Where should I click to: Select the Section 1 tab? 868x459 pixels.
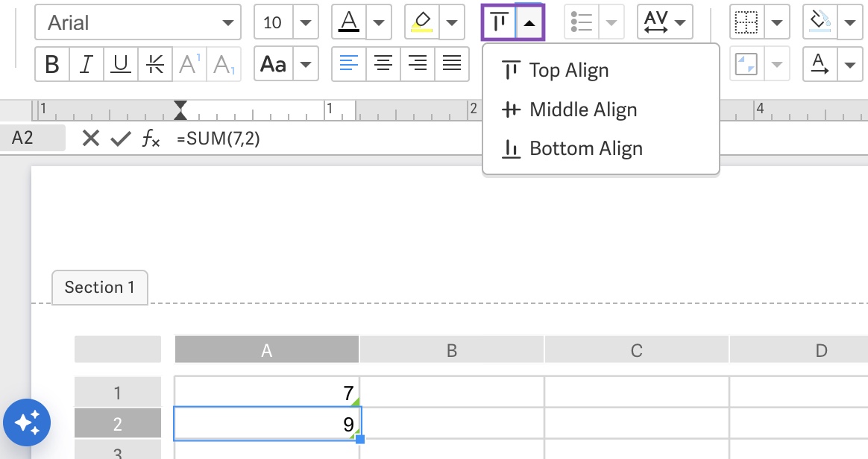point(100,287)
